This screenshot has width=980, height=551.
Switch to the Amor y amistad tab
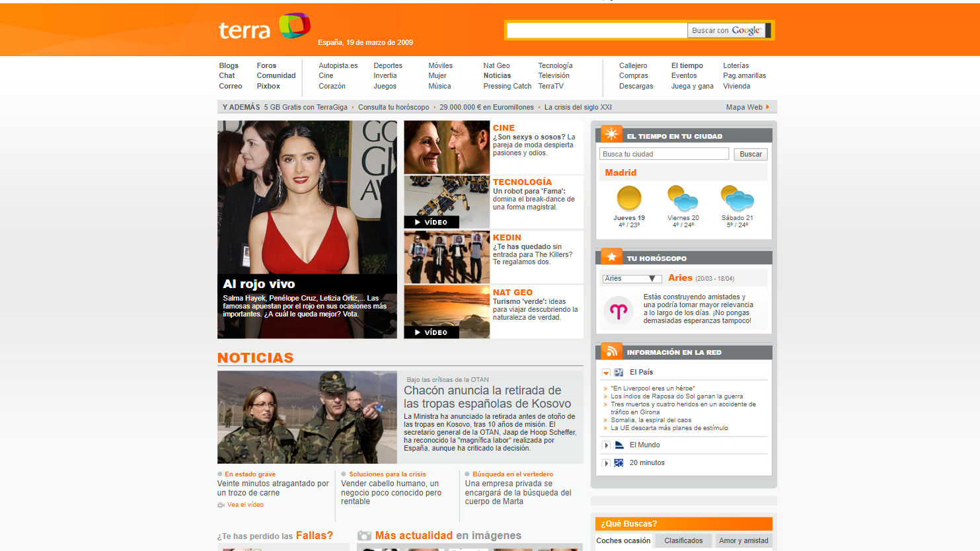[x=743, y=540]
